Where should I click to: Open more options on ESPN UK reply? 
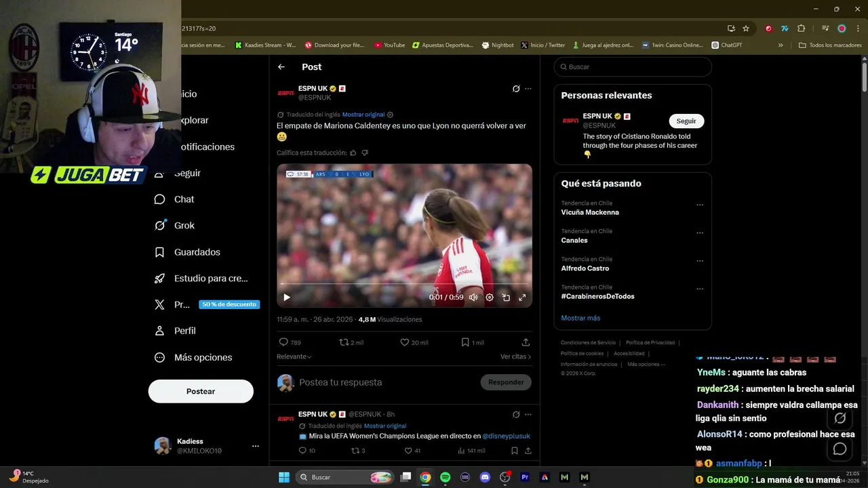[x=528, y=414]
